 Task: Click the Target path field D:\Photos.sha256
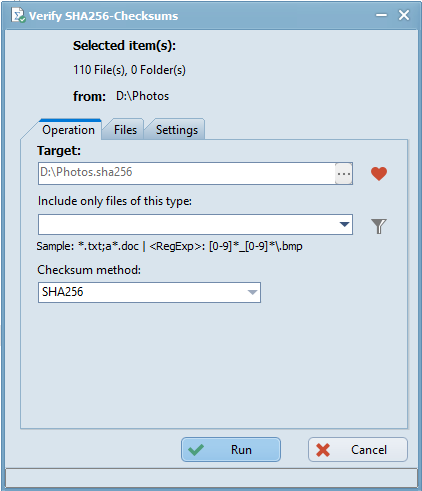187,173
